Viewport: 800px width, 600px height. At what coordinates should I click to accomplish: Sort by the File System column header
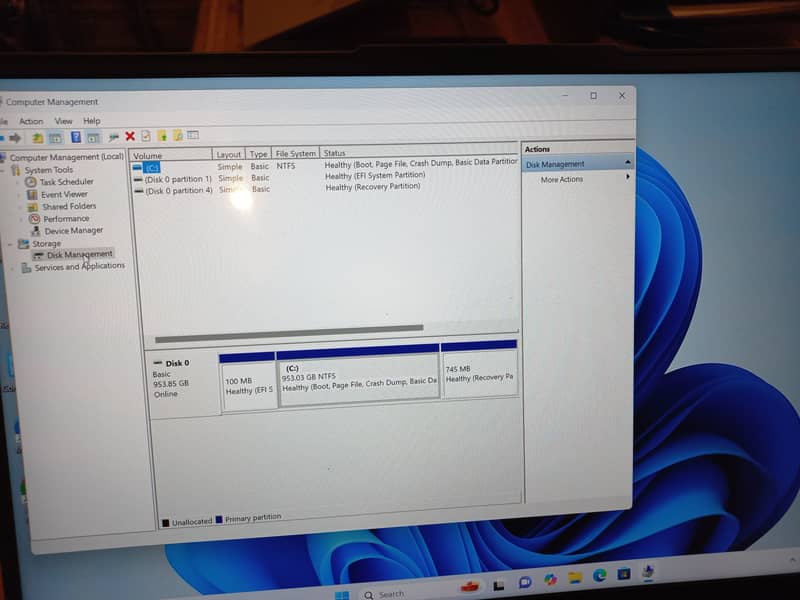[295, 153]
